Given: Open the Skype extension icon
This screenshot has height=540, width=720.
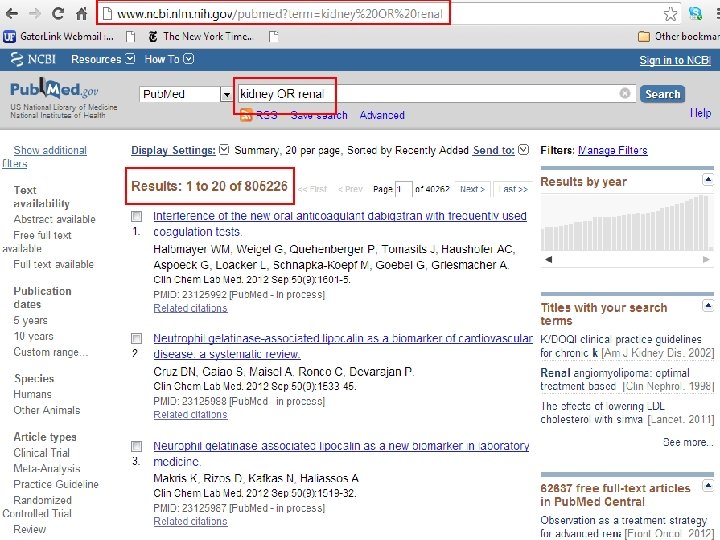Looking at the screenshot, I should pos(695,13).
